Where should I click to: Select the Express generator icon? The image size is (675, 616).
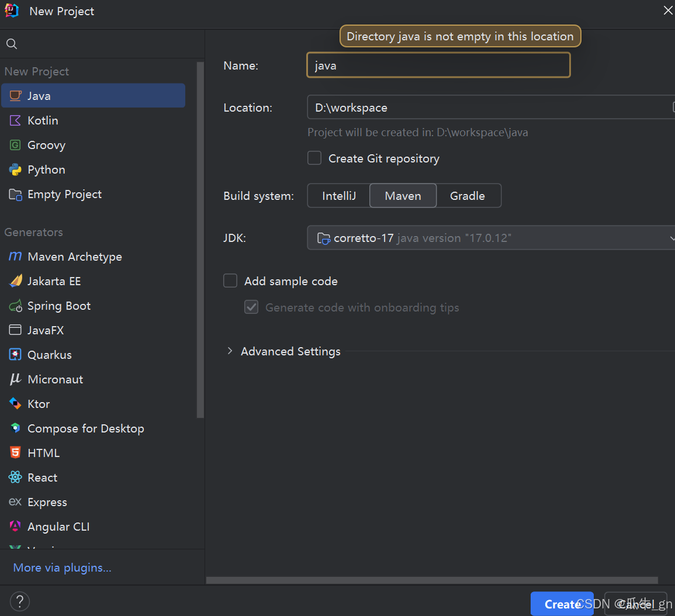coord(15,502)
